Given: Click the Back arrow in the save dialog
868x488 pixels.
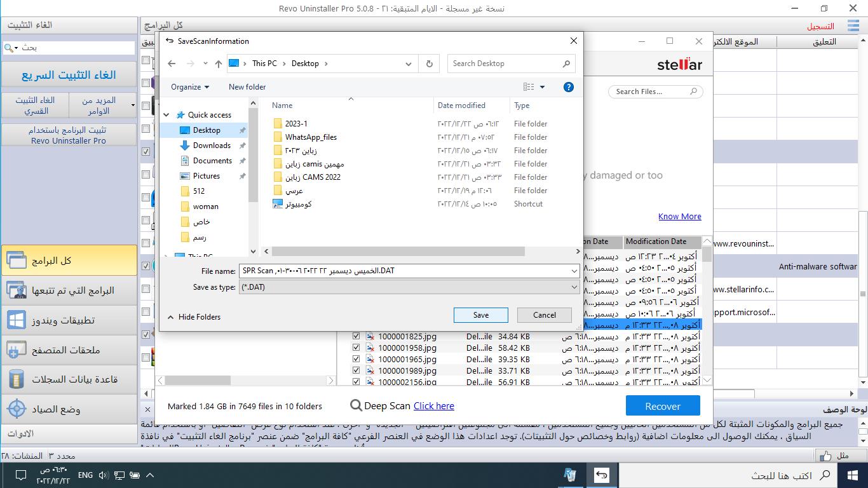Looking at the screenshot, I should (172, 64).
